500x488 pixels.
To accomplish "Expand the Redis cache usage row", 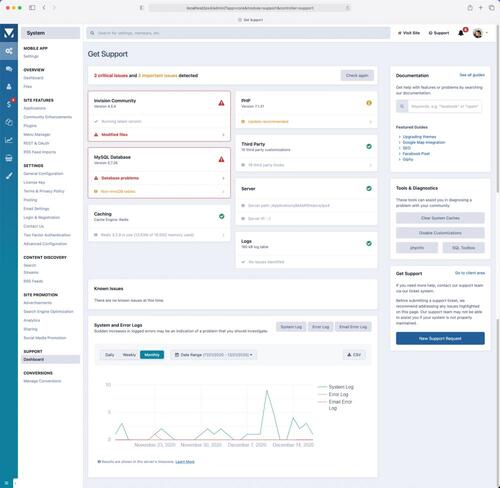I will pos(159,235).
